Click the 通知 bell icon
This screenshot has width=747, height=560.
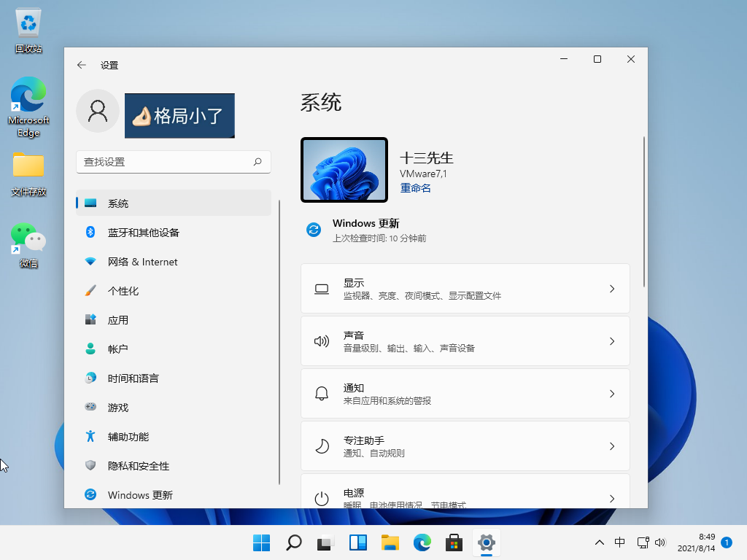coord(321,393)
